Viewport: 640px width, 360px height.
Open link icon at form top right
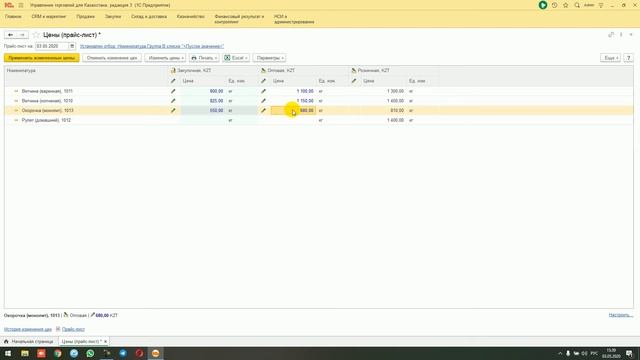pyautogui.click(x=611, y=35)
